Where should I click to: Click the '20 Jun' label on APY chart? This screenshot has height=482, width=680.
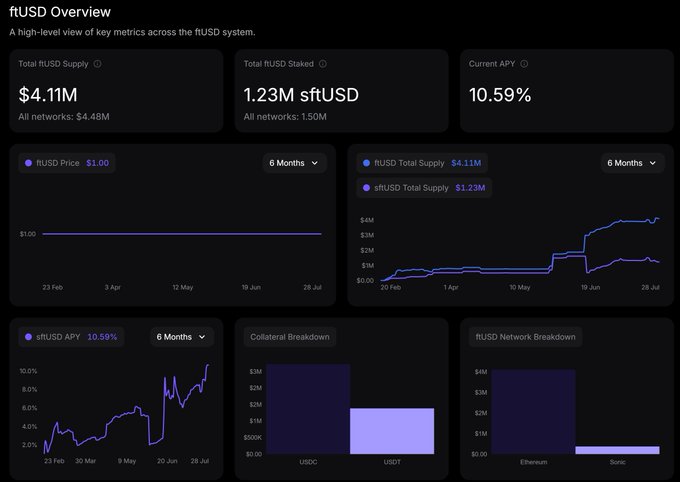click(167, 461)
